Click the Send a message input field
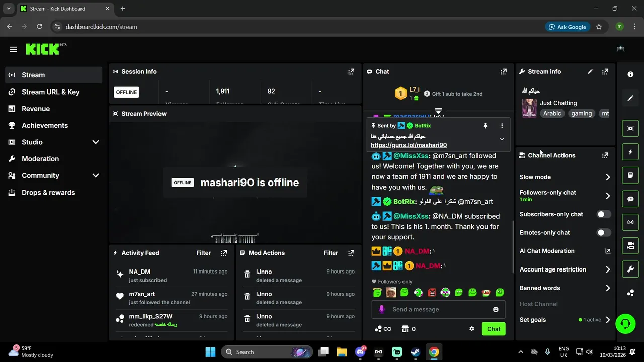This screenshot has height=362, width=644. (438, 309)
